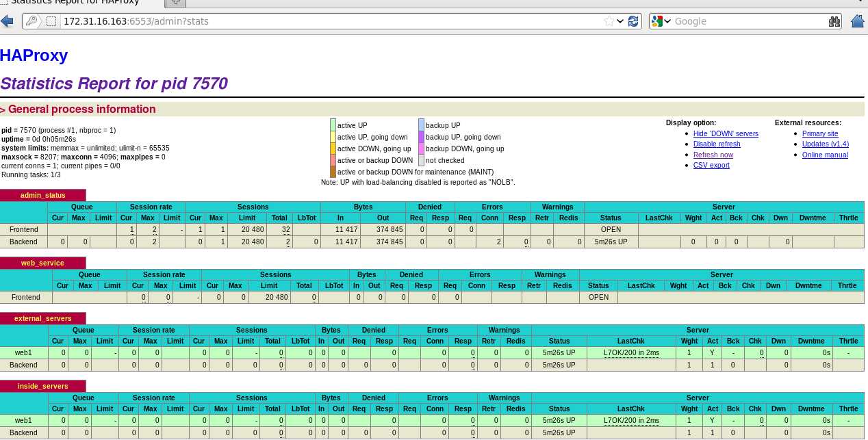
Task: Select the Statistics Report for HAProxy tab
Action: (81, 3)
